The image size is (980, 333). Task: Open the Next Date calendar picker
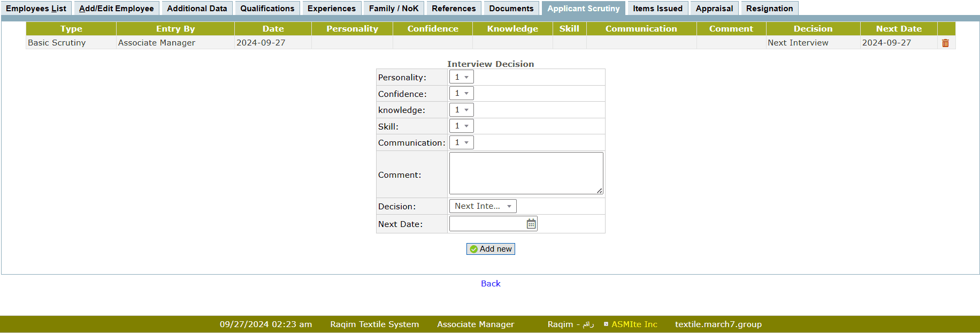click(531, 224)
